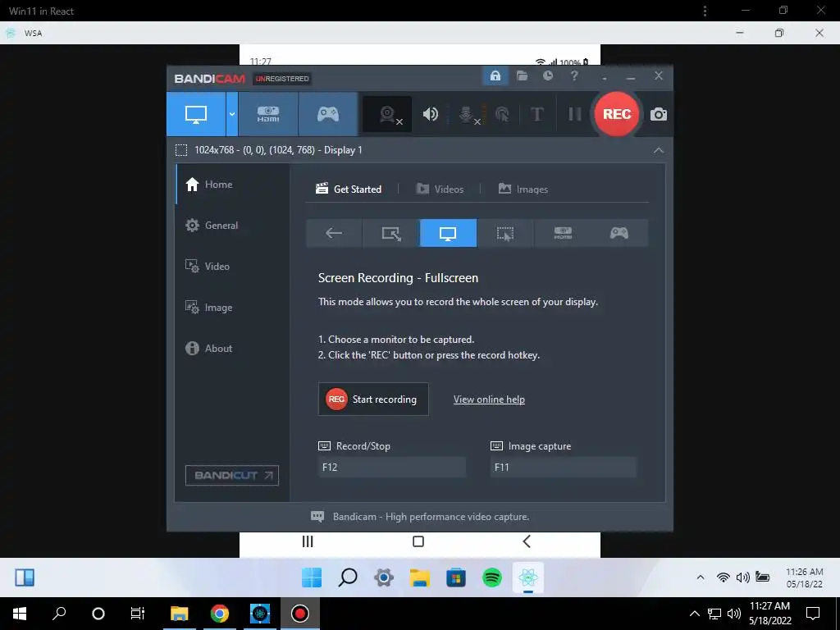840x630 pixels.
Task: Tap the Android recent apps navigation button
Action: tap(308, 541)
